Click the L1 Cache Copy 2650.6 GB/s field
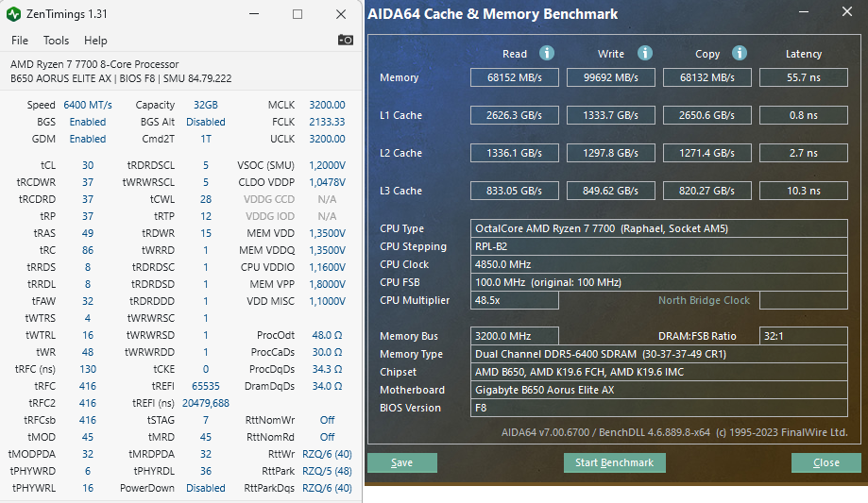Image resolution: width=868 pixels, height=503 pixels. tap(706, 115)
